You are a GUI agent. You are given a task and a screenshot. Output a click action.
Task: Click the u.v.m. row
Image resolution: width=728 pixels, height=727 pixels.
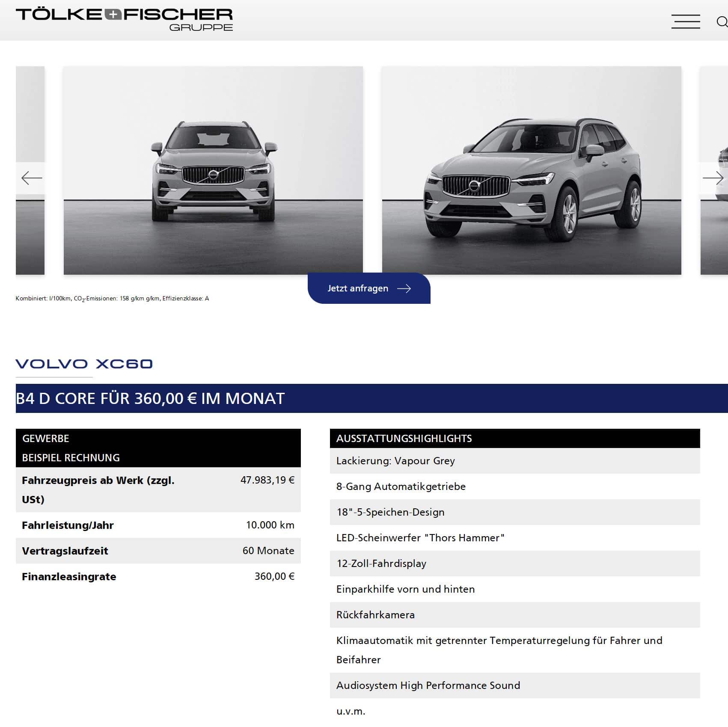[515, 711]
